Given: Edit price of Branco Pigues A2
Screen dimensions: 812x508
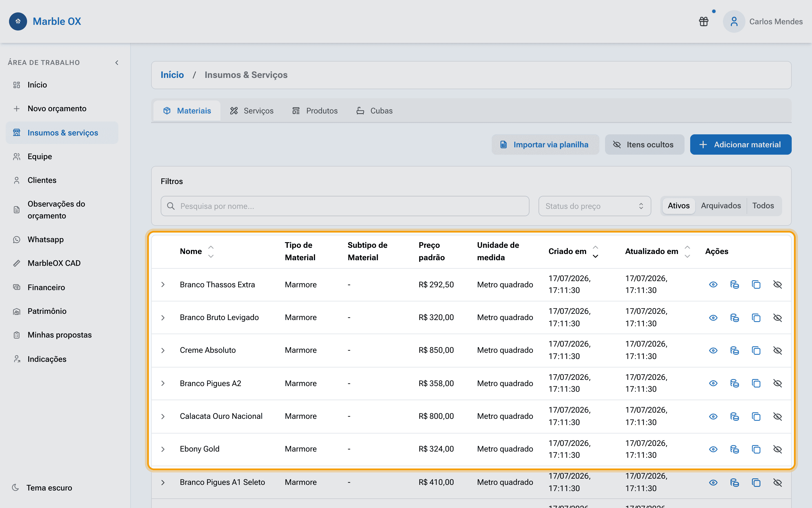Looking at the screenshot, I should point(734,383).
